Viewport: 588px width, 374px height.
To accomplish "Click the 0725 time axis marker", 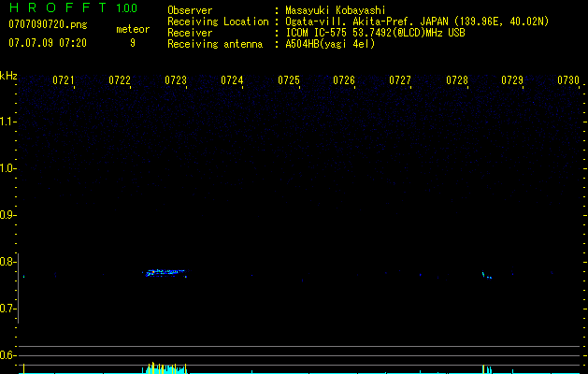I will pos(288,80).
